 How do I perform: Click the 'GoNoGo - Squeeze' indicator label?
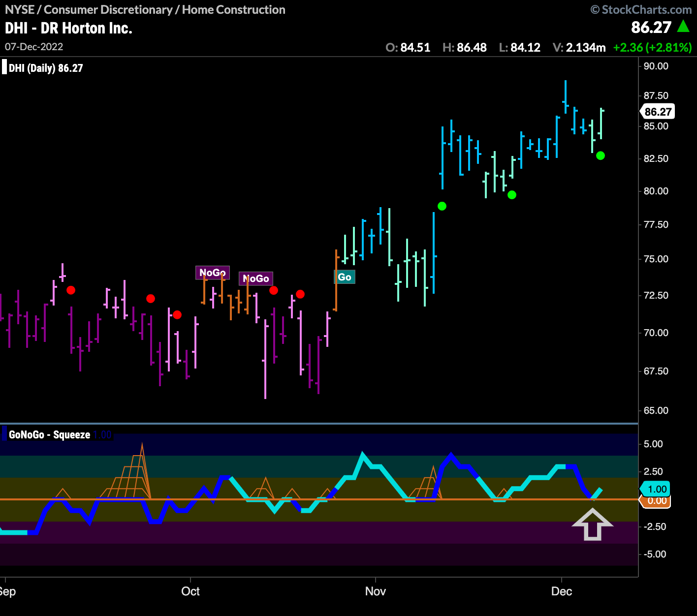click(x=49, y=434)
